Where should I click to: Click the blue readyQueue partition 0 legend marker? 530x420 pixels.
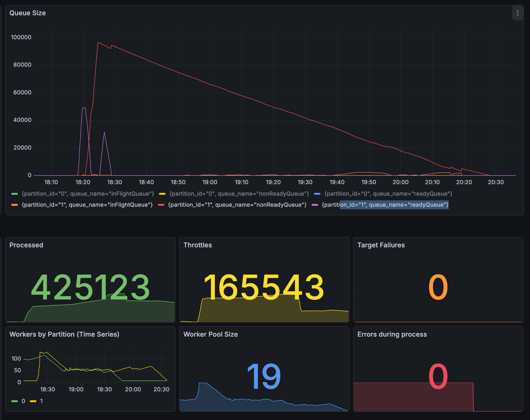pyautogui.click(x=318, y=194)
